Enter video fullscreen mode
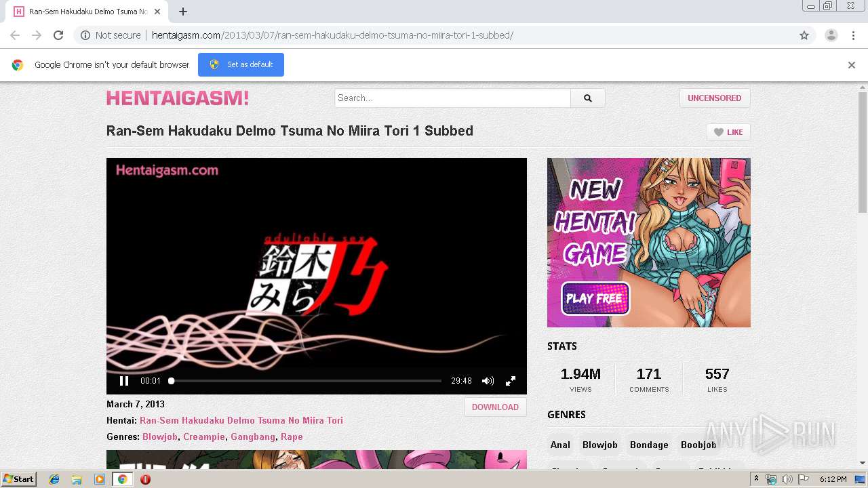Screen dimensions: 868x488 coord(511,381)
